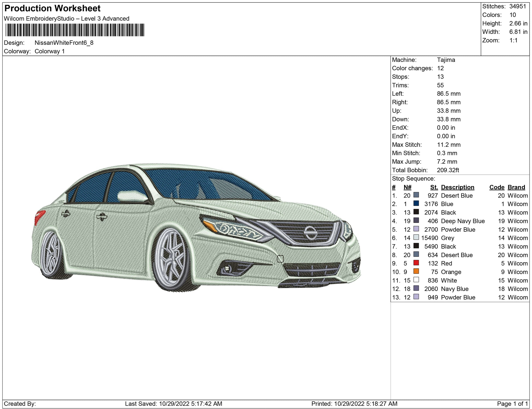The height and width of the screenshot is (409, 532).
Task: Select the Grey swatch in stop row 6
Action: click(x=416, y=237)
